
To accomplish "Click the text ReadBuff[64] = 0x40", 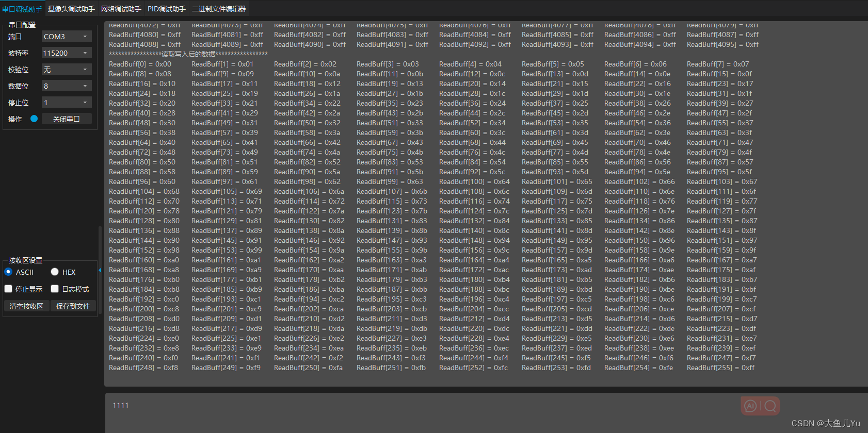I will 142,142.
